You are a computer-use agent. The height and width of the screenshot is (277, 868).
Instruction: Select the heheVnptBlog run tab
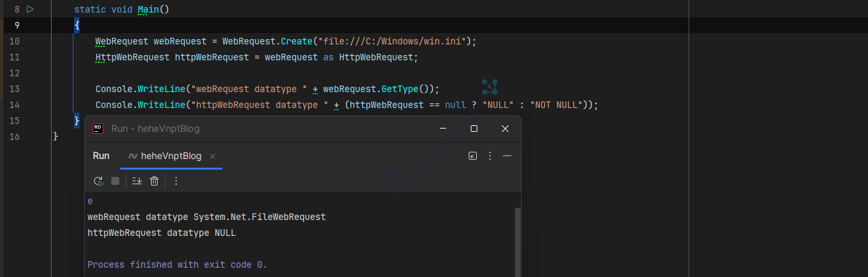(170, 156)
